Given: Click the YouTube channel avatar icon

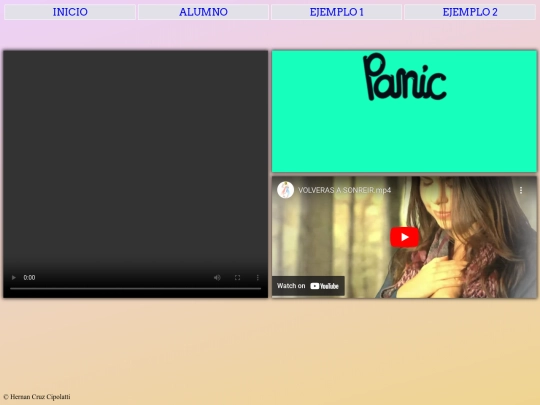Looking at the screenshot, I should click(x=285, y=190).
